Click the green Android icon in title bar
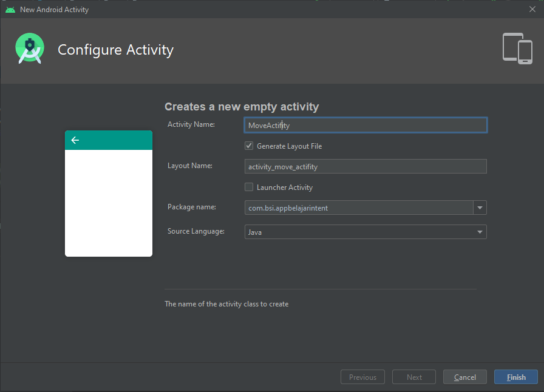The width and height of the screenshot is (544, 392). point(10,10)
